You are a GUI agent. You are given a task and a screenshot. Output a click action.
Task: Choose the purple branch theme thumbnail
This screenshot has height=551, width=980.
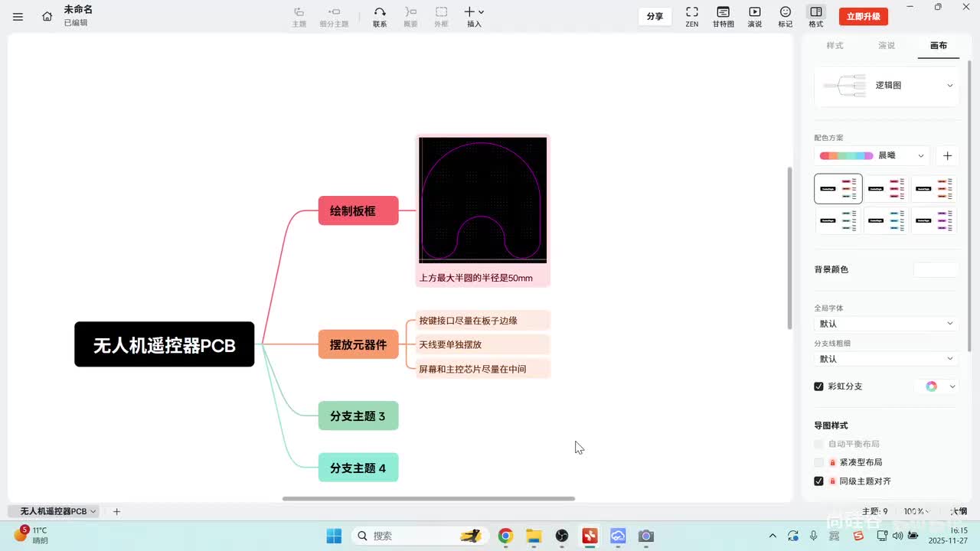pyautogui.click(x=934, y=220)
